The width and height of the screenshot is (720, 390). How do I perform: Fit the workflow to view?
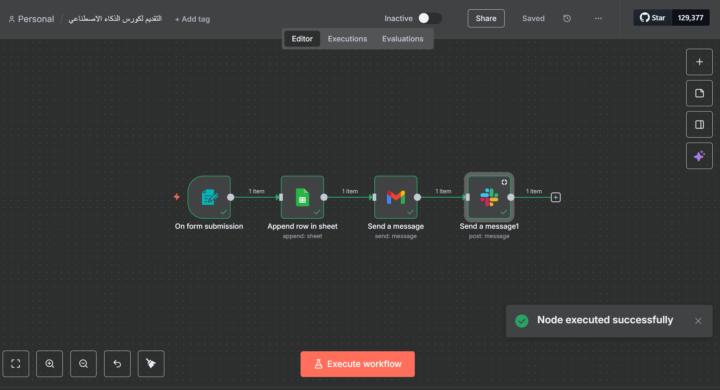[16, 364]
